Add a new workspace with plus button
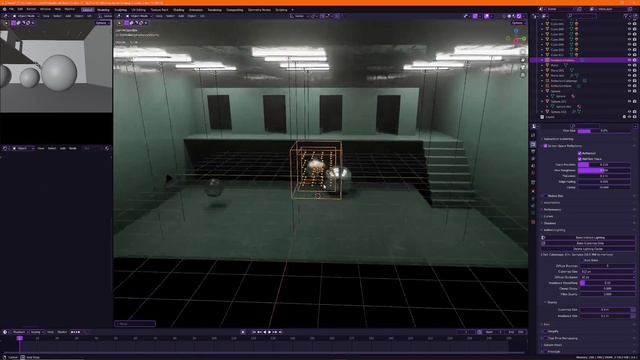Image resolution: width=640 pixels, height=360 pixels. (x=292, y=10)
